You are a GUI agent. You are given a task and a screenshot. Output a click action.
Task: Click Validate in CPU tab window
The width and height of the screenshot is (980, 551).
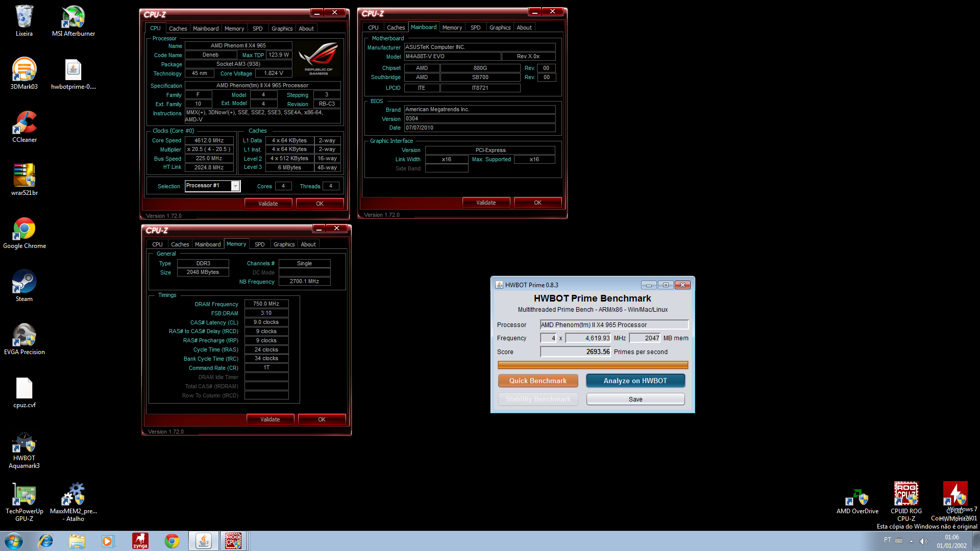point(268,204)
